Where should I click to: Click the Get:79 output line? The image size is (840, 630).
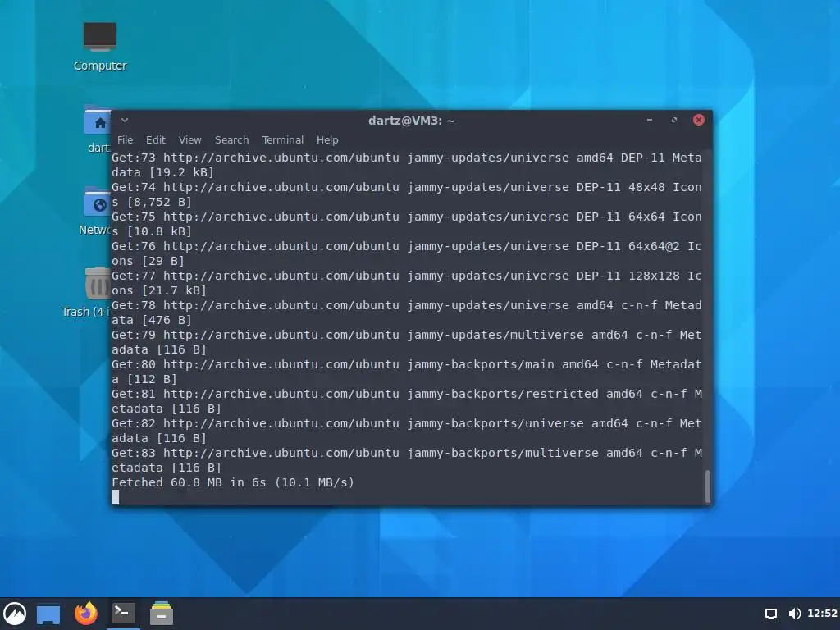[407, 342]
